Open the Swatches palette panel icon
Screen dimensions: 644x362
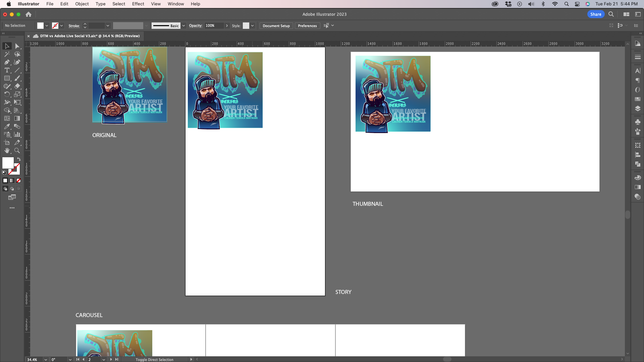pos(638,99)
